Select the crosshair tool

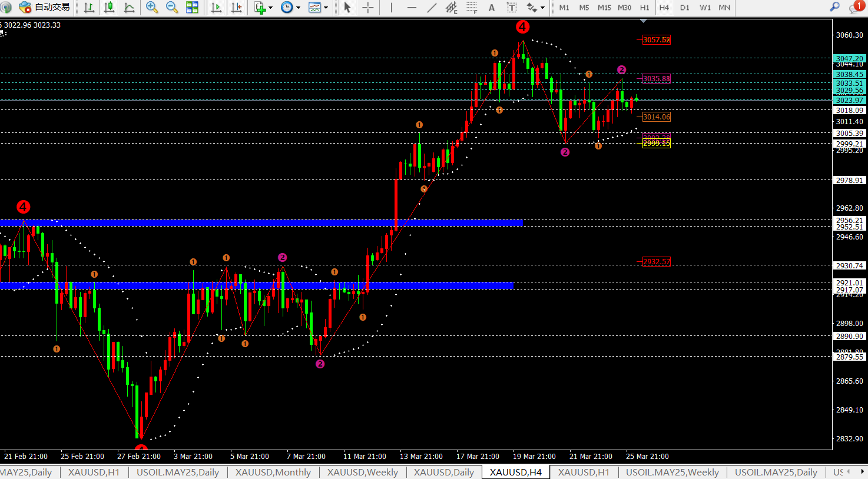click(368, 8)
